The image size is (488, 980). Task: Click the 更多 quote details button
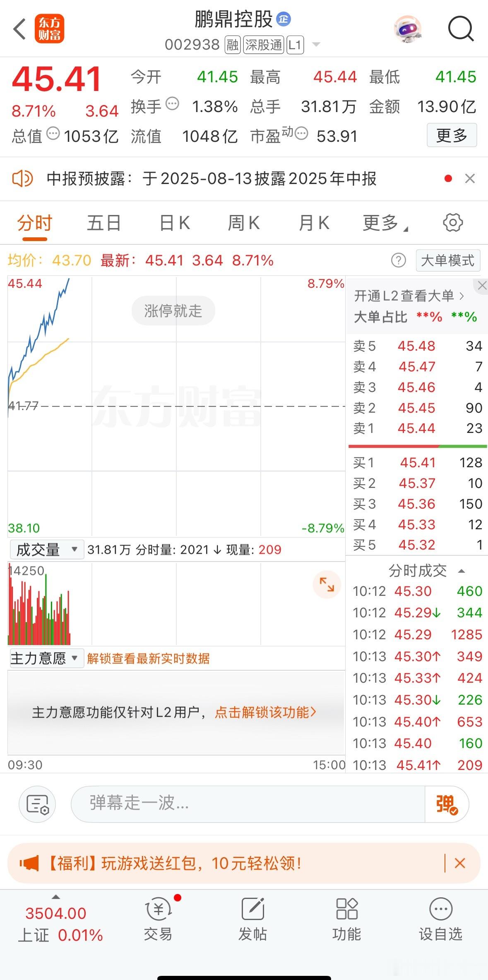(452, 135)
